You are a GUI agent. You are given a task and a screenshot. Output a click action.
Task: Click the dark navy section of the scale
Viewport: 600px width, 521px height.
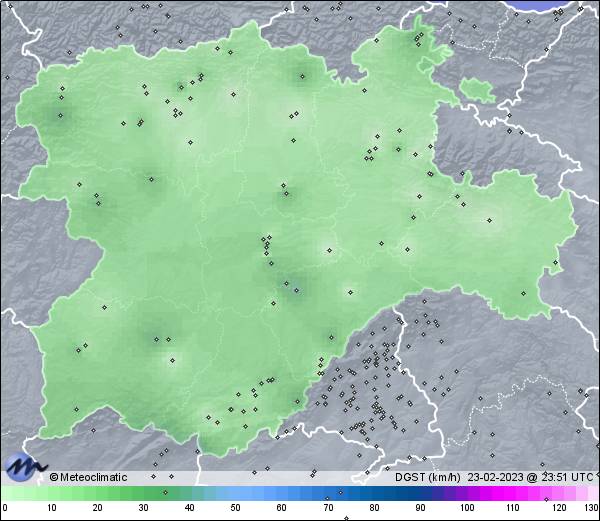click(x=406, y=493)
